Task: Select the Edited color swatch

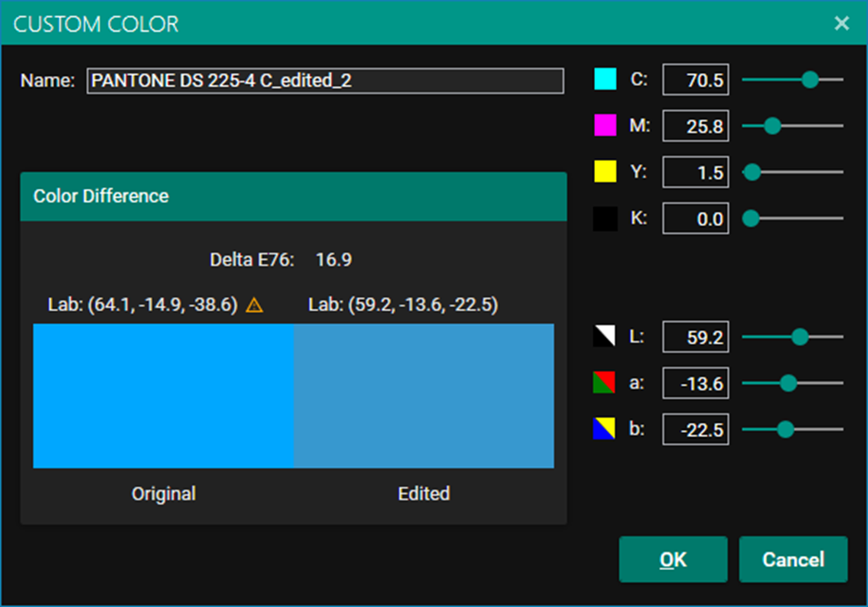Action: coord(424,395)
